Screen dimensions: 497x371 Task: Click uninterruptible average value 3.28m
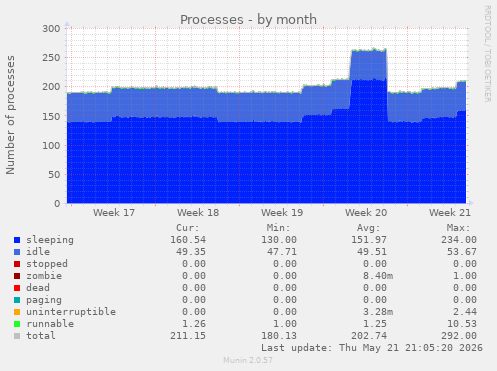click(378, 312)
